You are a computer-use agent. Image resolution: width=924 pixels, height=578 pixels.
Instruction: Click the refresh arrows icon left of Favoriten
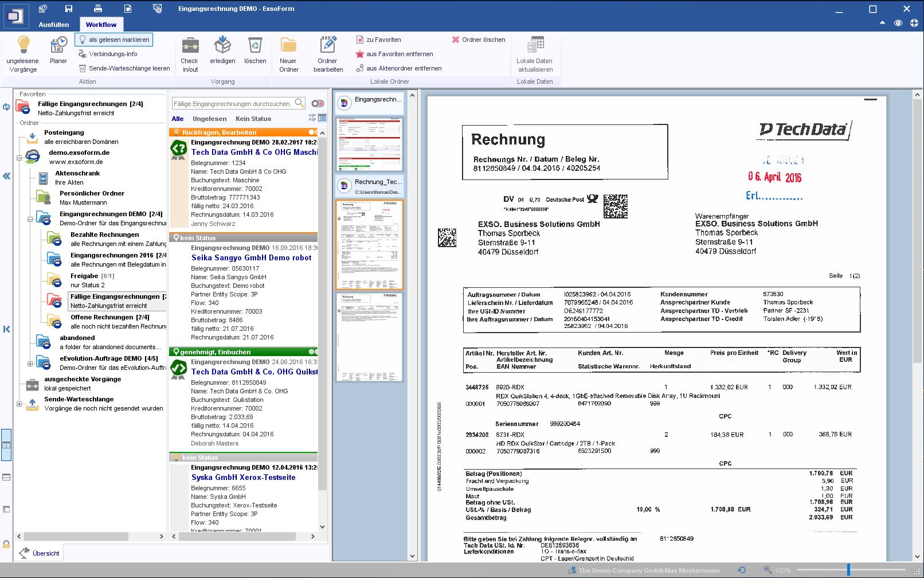pyautogui.click(x=6, y=107)
